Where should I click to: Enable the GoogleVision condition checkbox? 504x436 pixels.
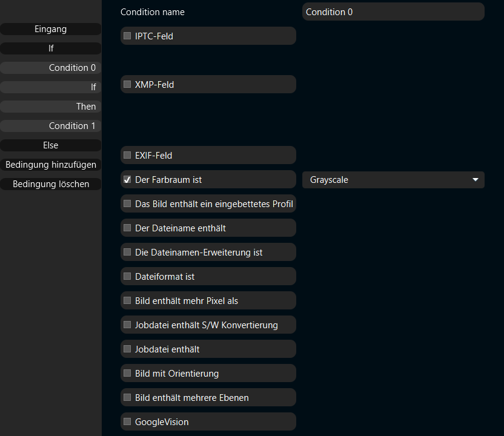pos(127,421)
